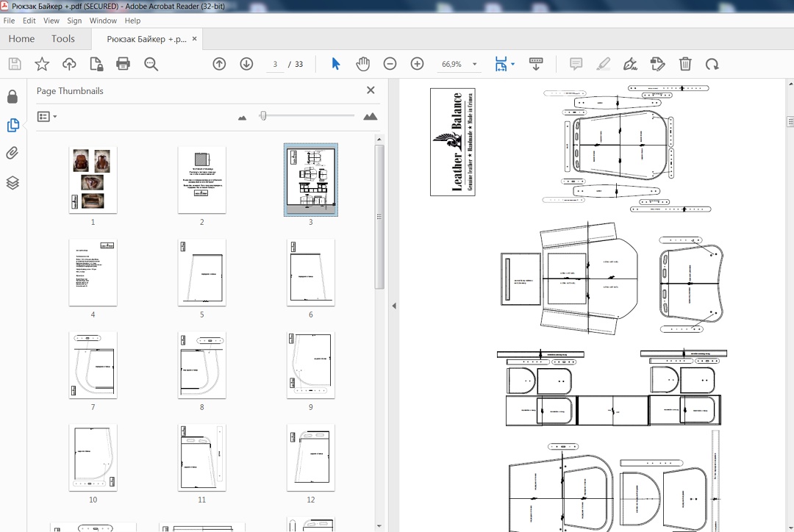
Task: Go to previous page arrow
Action: point(219,64)
